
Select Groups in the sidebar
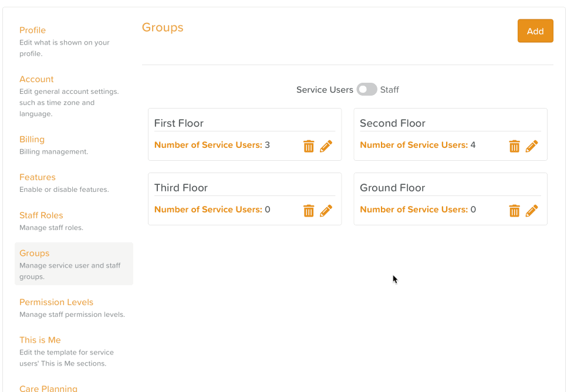point(35,254)
